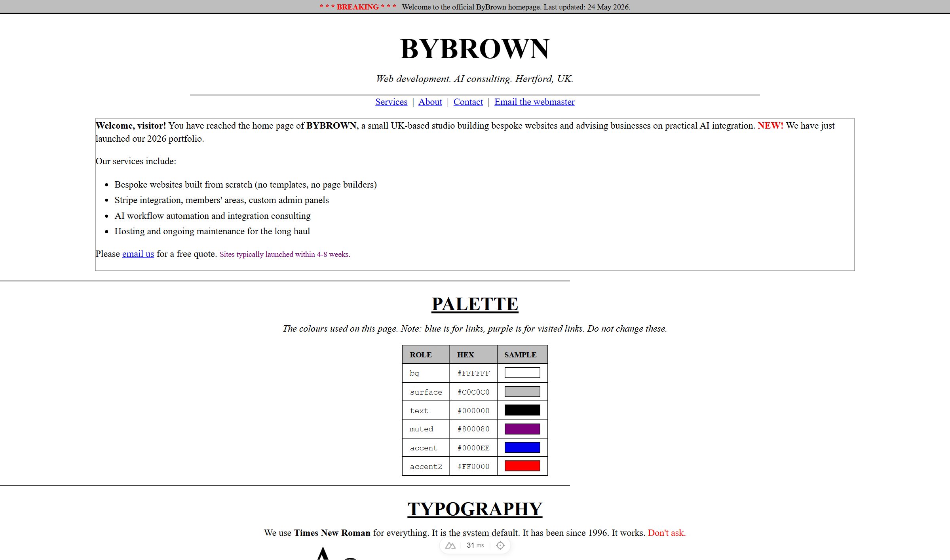Click the SAMPLE column header

pyautogui.click(x=522, y=355)
